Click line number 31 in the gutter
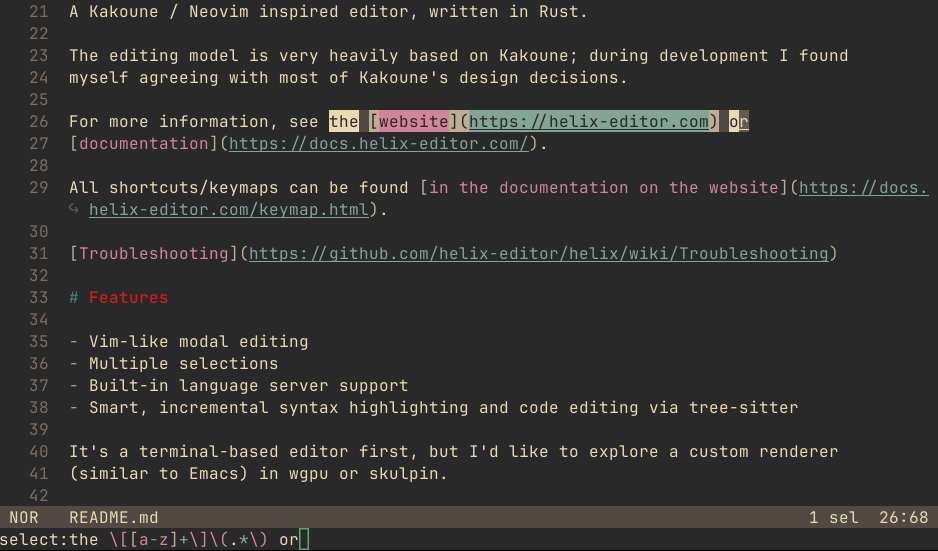This screenshot has width=938, height=551. [39, 254]
